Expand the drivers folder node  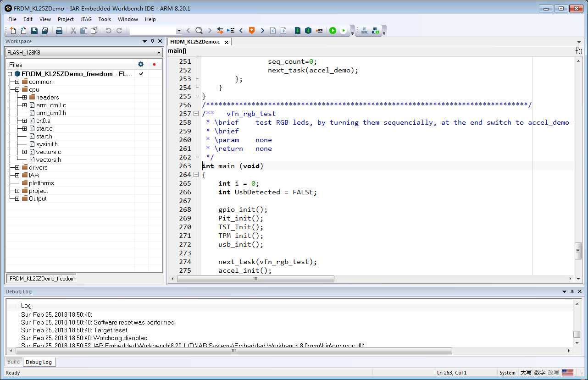[x=17, y=168]
